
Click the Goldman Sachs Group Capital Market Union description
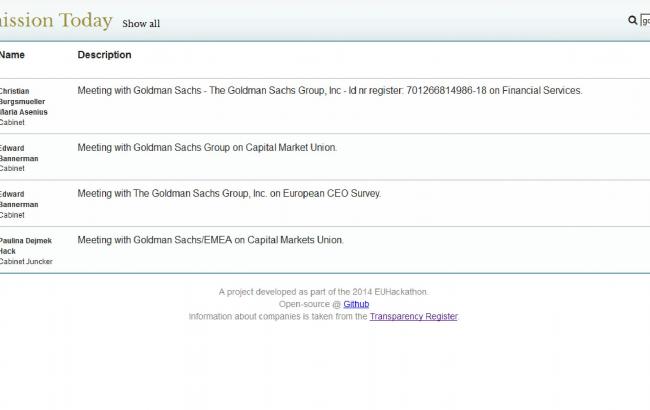coord(207,148)
